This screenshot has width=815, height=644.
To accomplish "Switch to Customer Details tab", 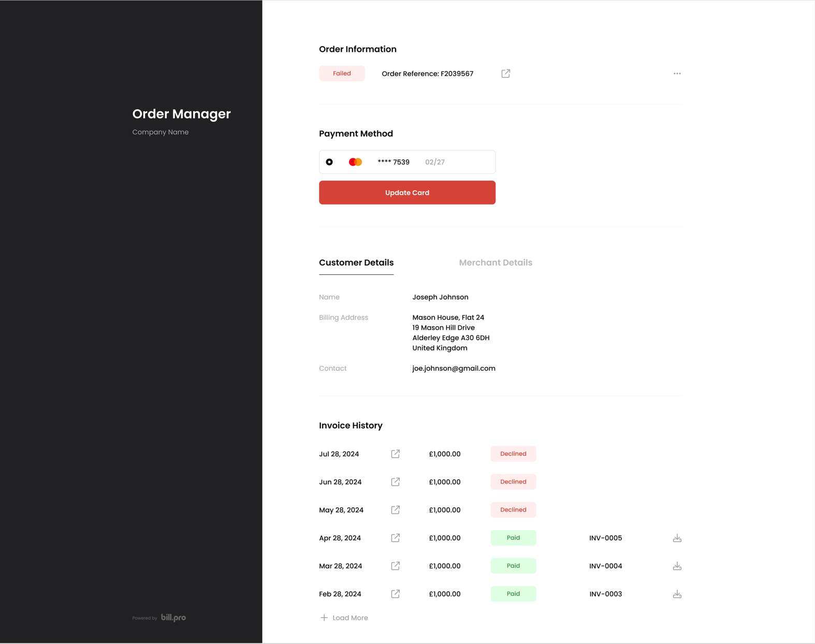I will 356,262.
